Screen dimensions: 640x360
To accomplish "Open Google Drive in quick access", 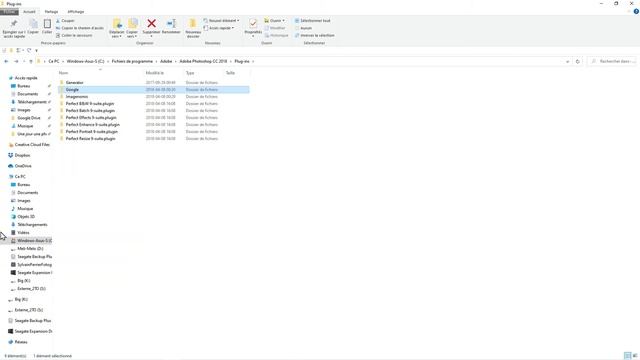I will point(29,118).
